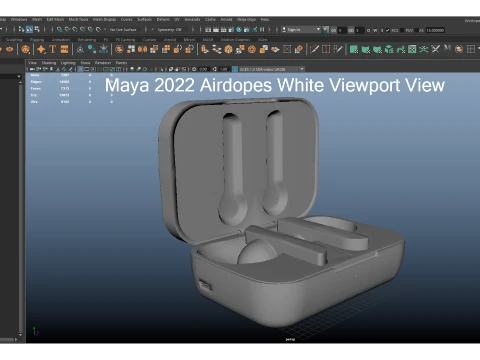The height and width of the screenshot is (360, 480).
Task: Click the orange SVG tool shelf icon
Action: pos(64,49)
